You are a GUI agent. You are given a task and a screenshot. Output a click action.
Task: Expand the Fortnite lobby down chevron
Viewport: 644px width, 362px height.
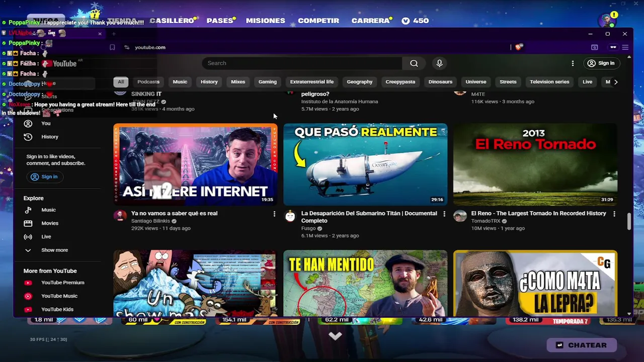tap(335, 336)
